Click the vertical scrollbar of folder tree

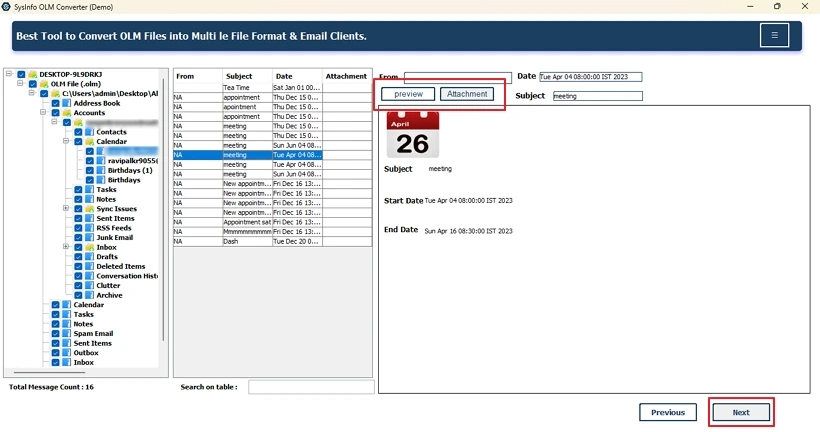pos(163,209)
